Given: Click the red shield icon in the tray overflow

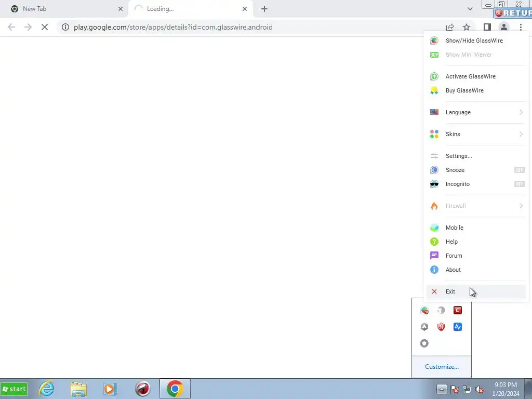Looking at the screenshot, I should coord(441,327).
